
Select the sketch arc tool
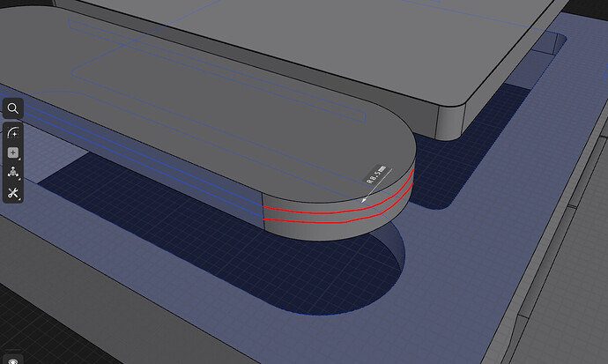[x=13, y=132]
